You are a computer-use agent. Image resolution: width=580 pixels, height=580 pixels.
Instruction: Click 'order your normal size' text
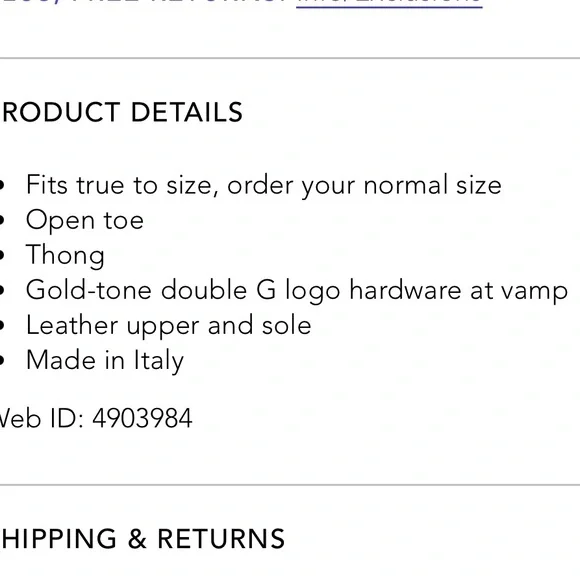pos(364,185)
